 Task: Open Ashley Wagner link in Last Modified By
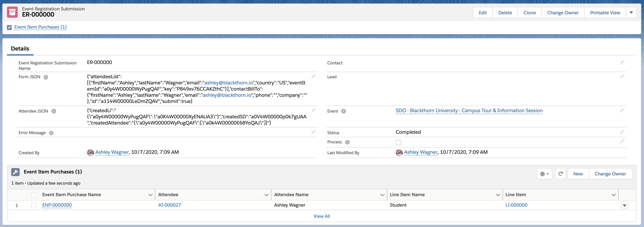pos(421,152)
